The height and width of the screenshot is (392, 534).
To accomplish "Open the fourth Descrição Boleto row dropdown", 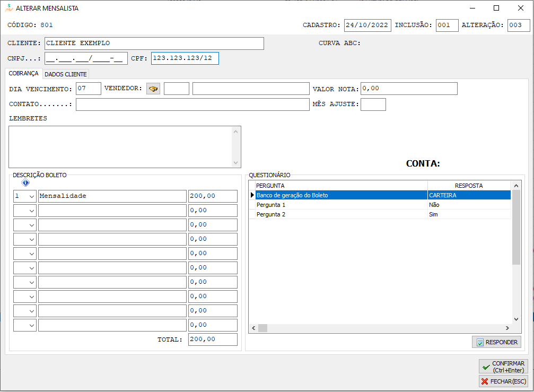I will pos(32,239).
